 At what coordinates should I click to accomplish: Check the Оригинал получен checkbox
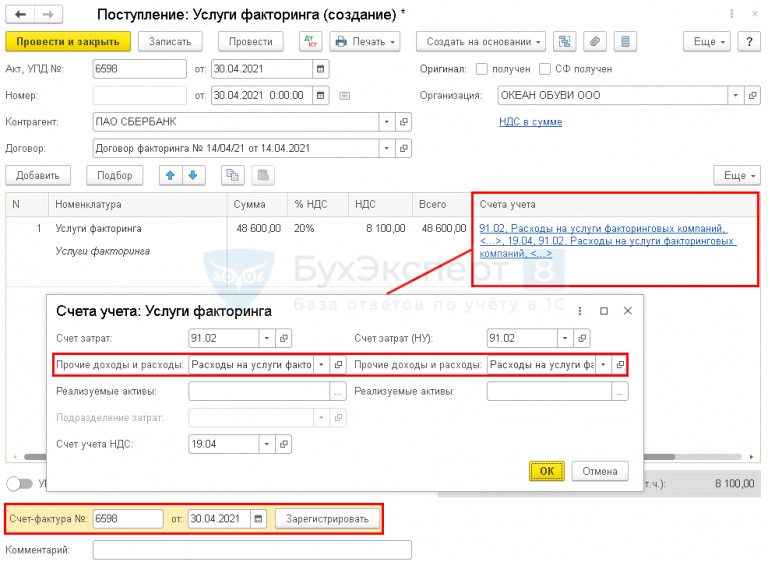[x=482, y=69]
